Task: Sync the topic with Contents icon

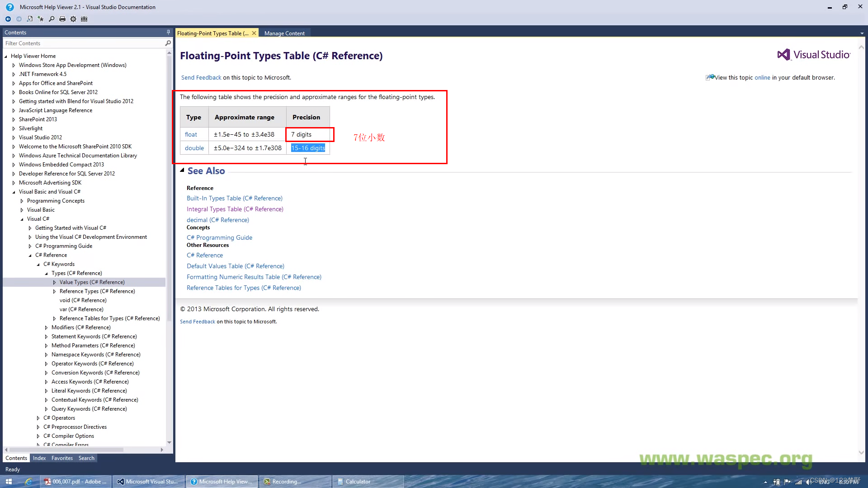Action: point(30,19)
